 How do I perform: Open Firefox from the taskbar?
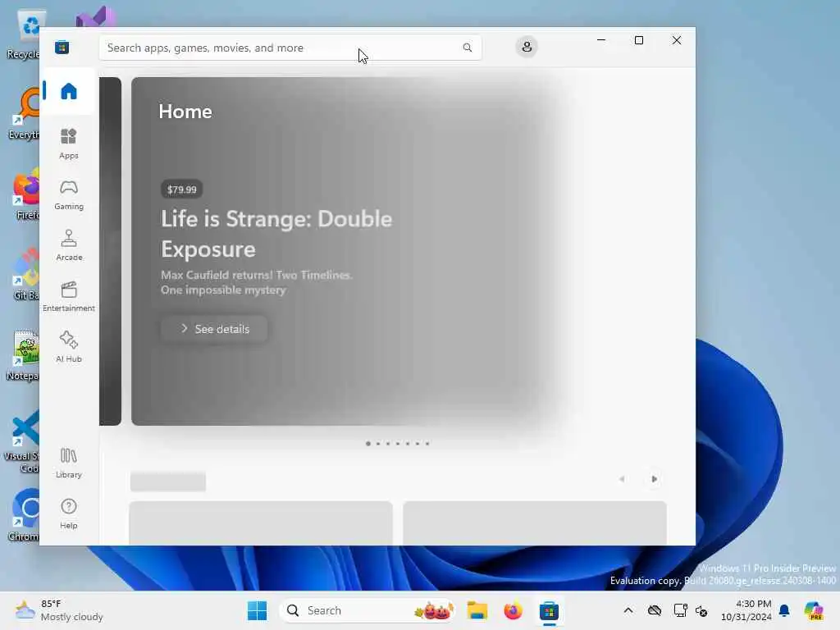(x=514, y=610)
